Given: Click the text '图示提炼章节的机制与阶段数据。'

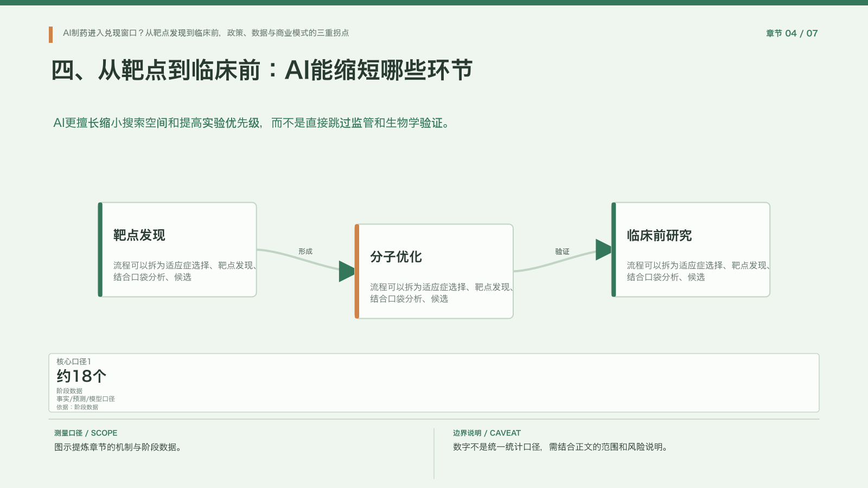Looking at the screenshot, I should [118, 447].
